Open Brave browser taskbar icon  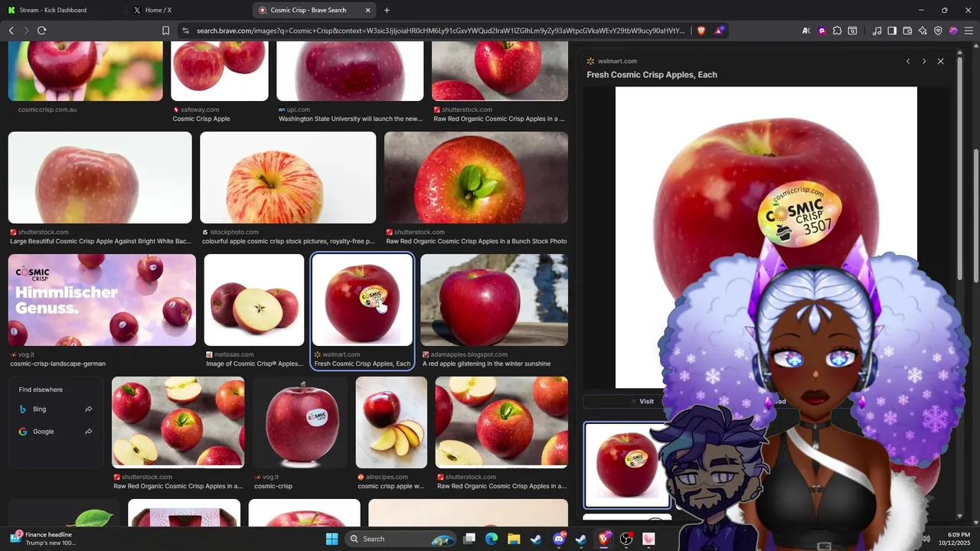pos(604,539)
